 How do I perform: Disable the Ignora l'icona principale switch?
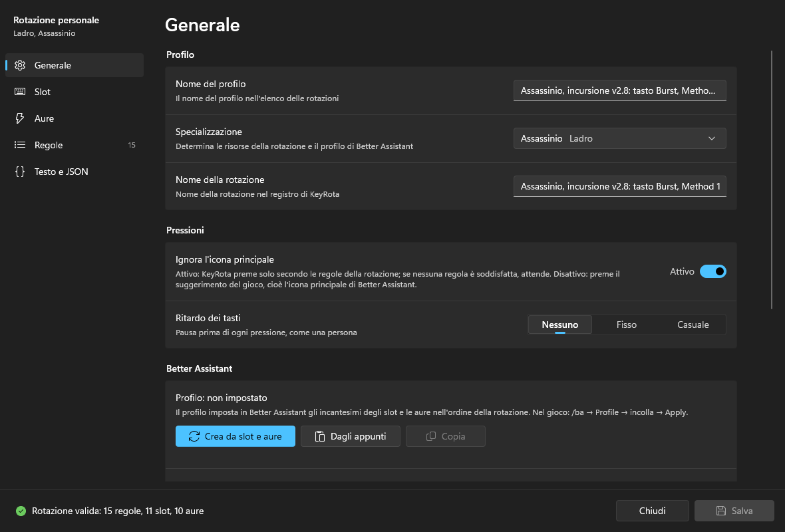[x=713, y=271]
